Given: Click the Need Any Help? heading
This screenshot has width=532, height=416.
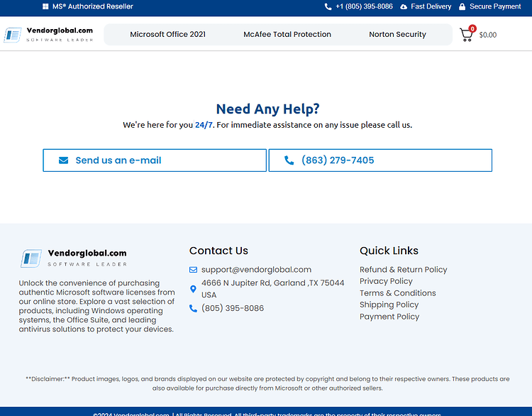Looking at the screenshot, I should tap(267, 109).
